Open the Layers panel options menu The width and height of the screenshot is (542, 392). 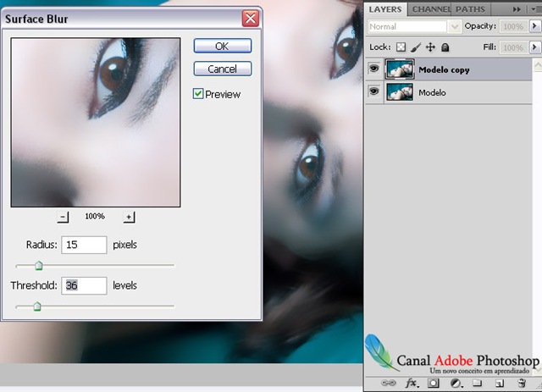(x=536, y=9)
